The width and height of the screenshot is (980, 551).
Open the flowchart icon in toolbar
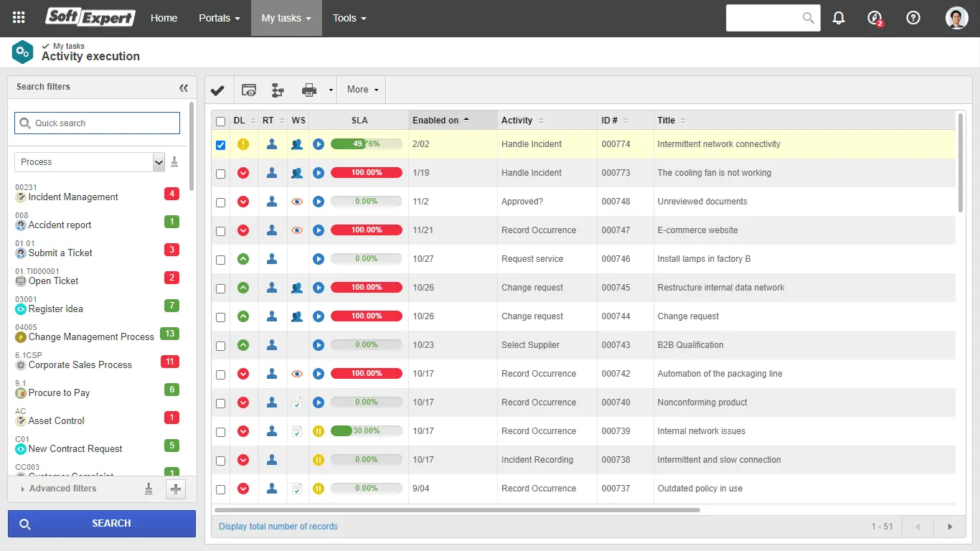coord(278,90)
